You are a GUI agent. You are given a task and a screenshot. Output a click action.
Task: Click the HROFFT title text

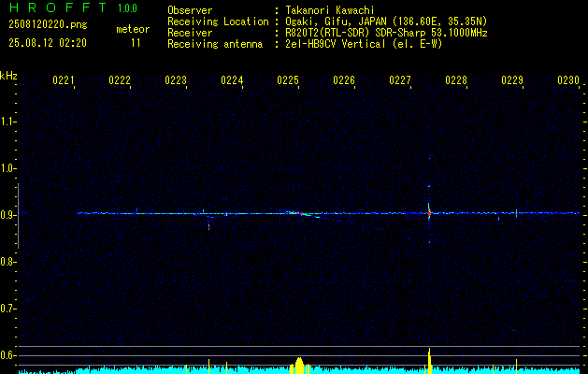pyautogui.click(x=58, y=7)
